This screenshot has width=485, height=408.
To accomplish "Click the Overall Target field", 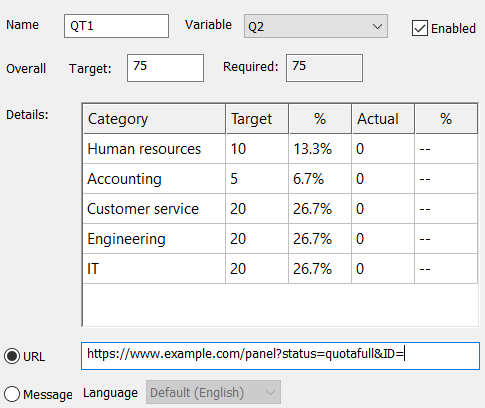I will point(165,68).
